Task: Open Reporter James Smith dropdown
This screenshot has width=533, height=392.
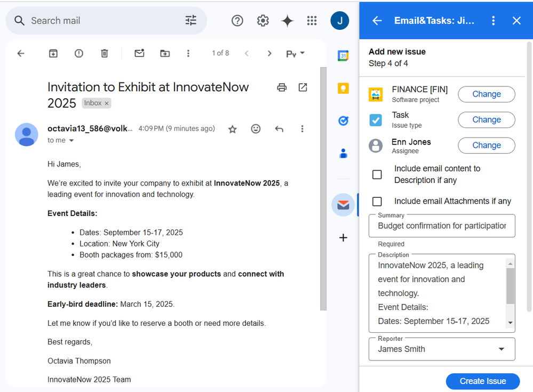Action: pos(442,349)
